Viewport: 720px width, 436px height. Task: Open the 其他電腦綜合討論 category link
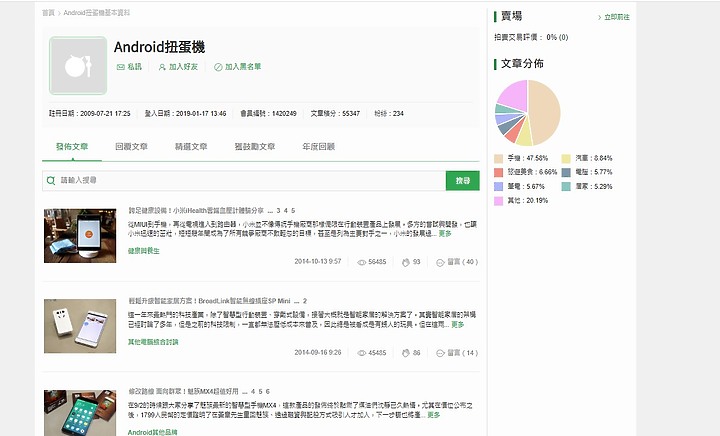coord(153,342)
